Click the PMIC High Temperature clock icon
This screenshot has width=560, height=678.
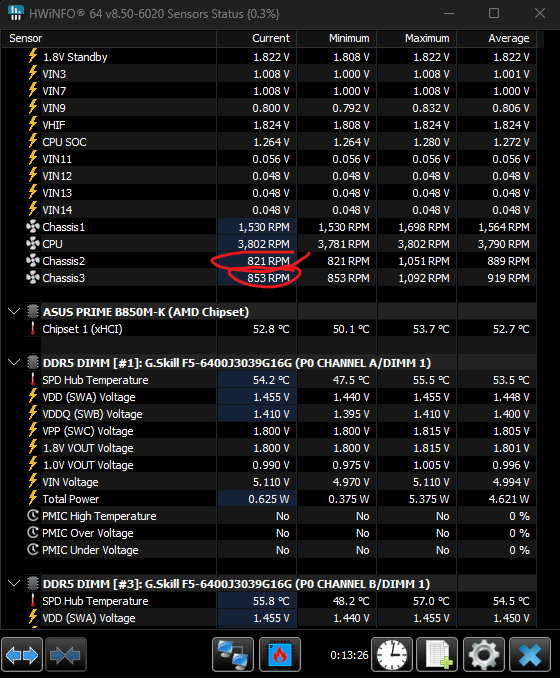(33, 515)
